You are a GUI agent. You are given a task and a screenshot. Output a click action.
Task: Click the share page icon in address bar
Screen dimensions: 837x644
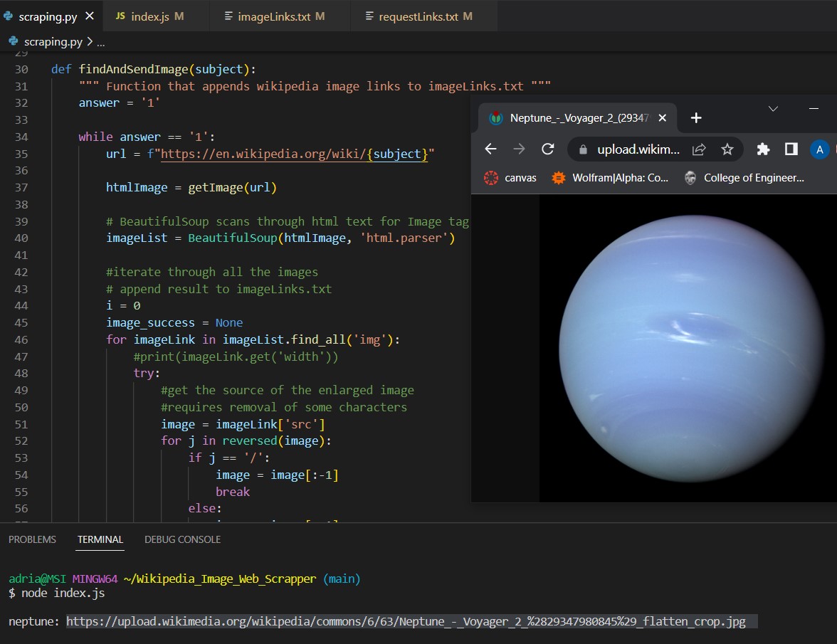(699, 149)
